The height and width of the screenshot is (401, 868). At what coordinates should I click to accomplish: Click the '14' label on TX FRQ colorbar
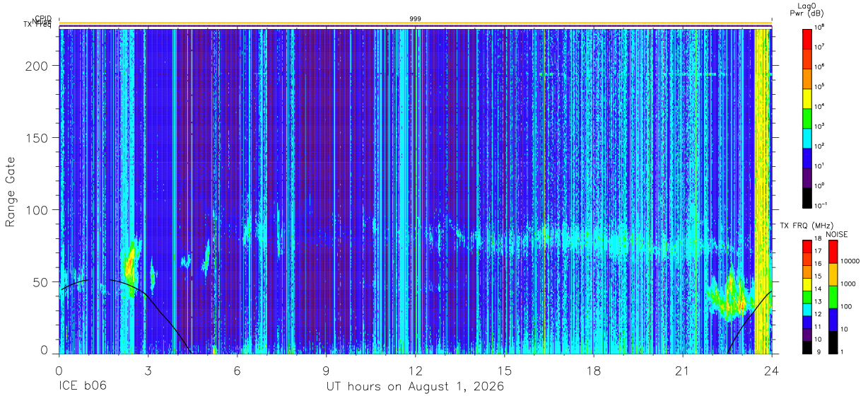point(818,291)
